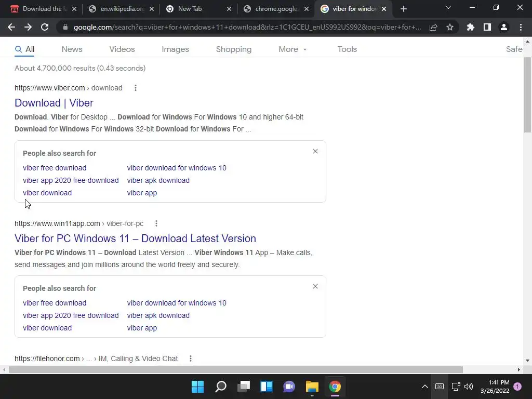Expand the More search filters dropdown
Viewport: 532px width, 399px height.
coord(292,49)
